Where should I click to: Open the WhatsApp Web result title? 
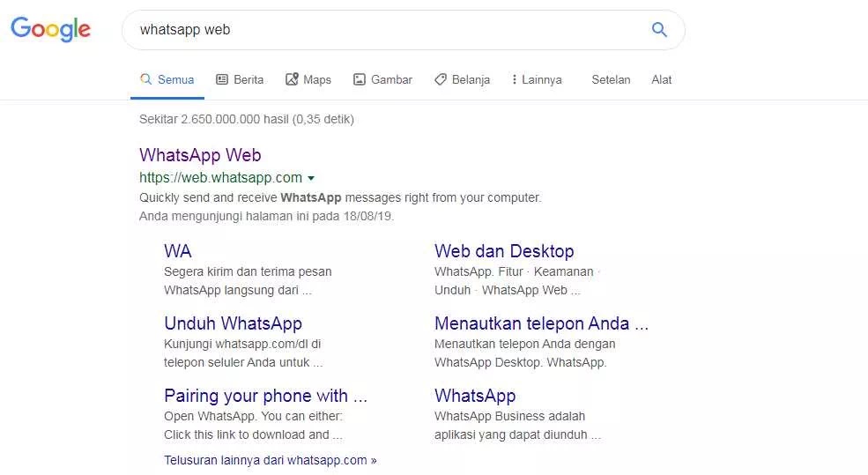click(x=200, y=155)
